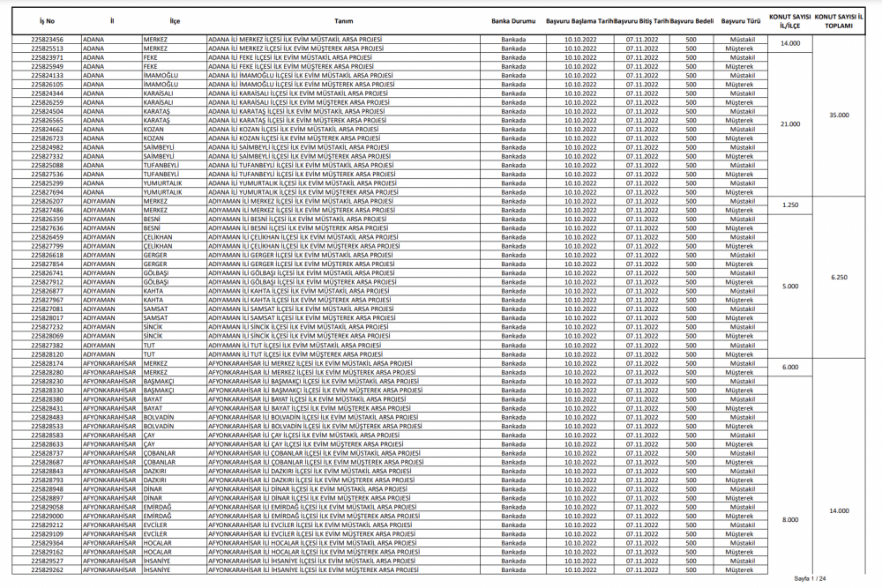Select job number 225823456
Image resolution: width=882 pixels, height=588 pixels.
48,40
